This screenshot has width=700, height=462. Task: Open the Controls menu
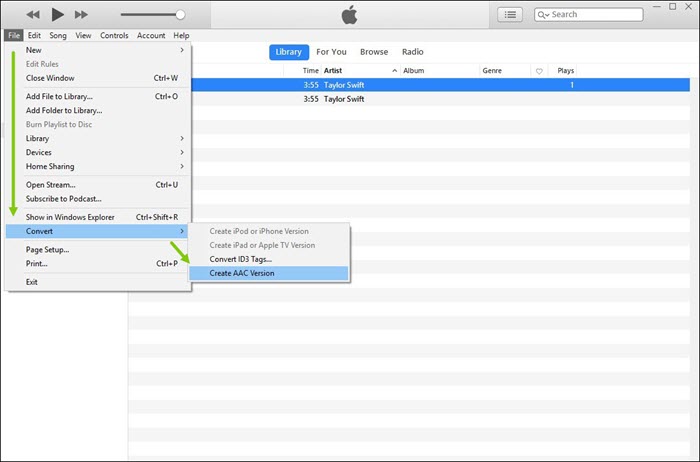[114, 35]
